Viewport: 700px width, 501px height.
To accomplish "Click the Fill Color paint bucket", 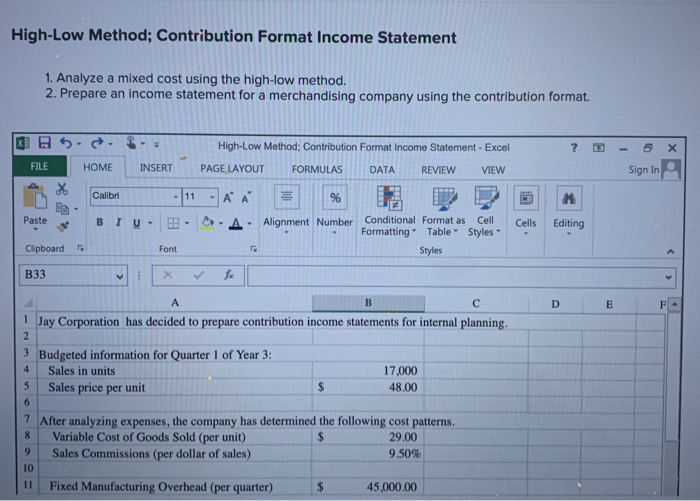I will pyautogui.click(x=208, y=223).
